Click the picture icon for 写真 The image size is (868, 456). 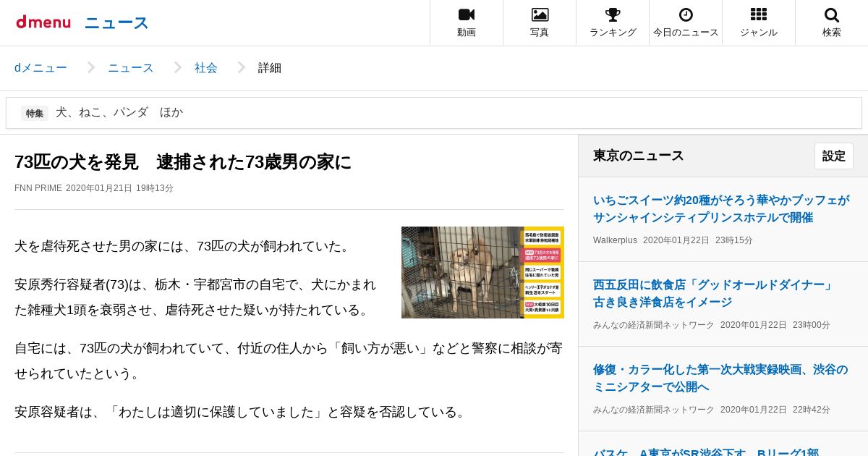tap(540, 14)
